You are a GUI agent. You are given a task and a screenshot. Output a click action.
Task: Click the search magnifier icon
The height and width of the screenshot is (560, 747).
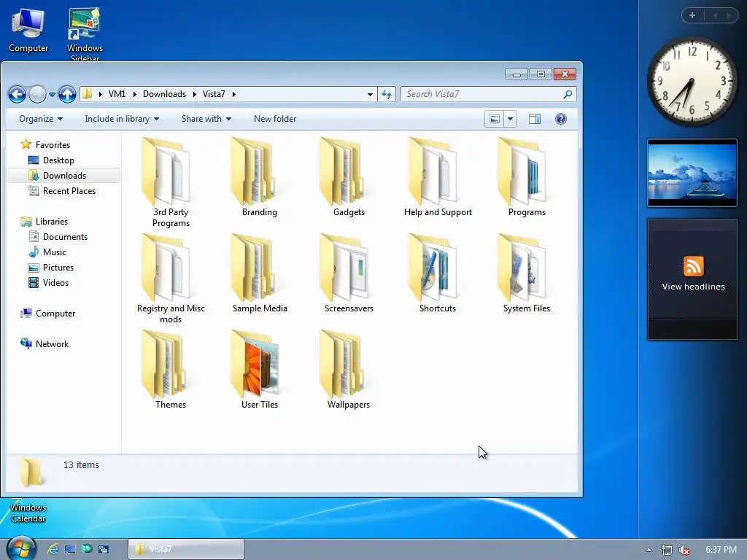568,94
